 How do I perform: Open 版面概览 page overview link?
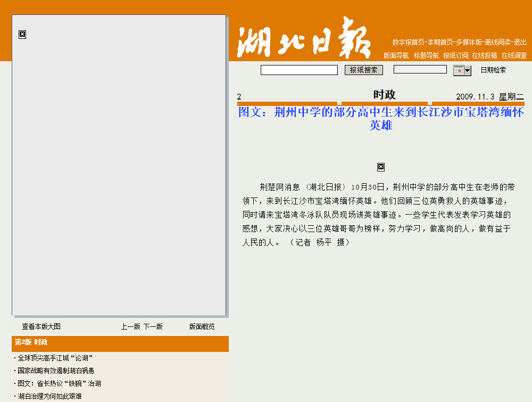(202, 326)
